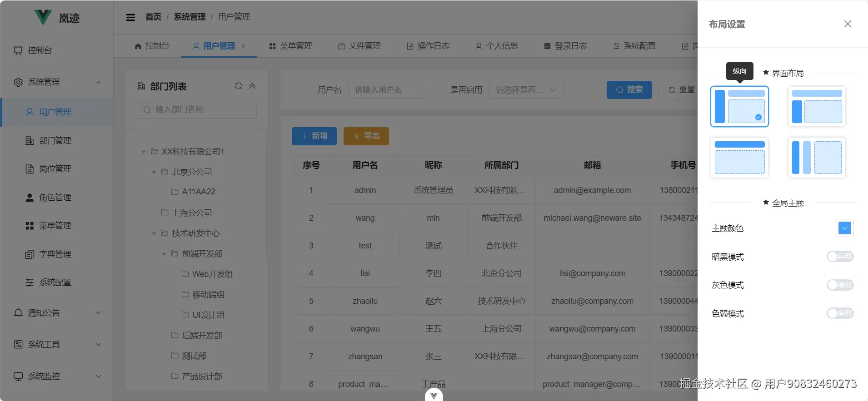Switch to the 菜单管理 tab
Viewport: 868px width, 401px height.
coord(291,46)
